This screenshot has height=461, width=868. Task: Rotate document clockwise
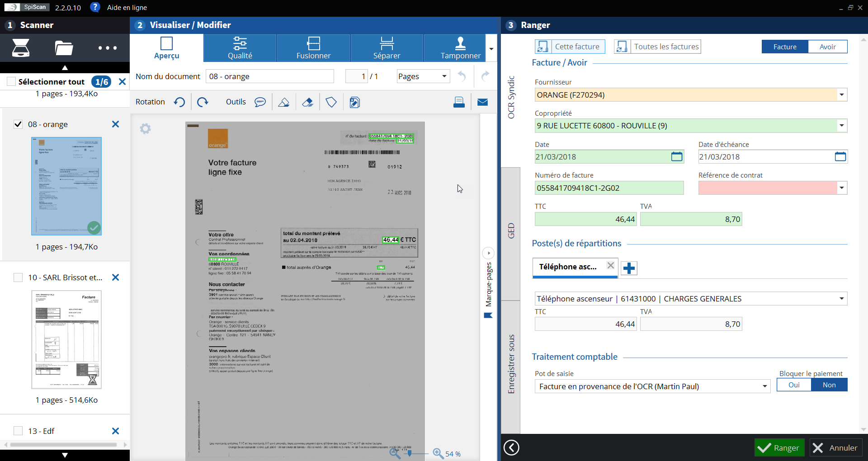point(203,102)
